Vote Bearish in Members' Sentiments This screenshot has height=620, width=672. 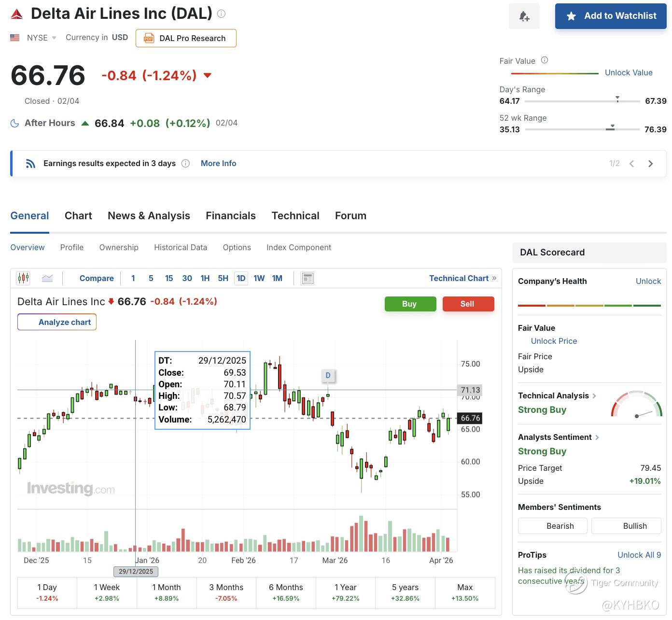pyautogui.click(x=553, y=526)
